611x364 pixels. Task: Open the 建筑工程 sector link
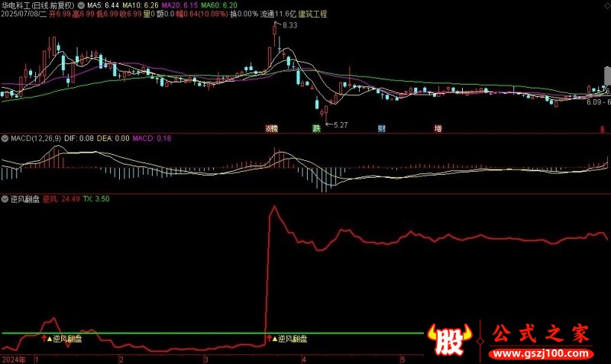tap(312, 14)
